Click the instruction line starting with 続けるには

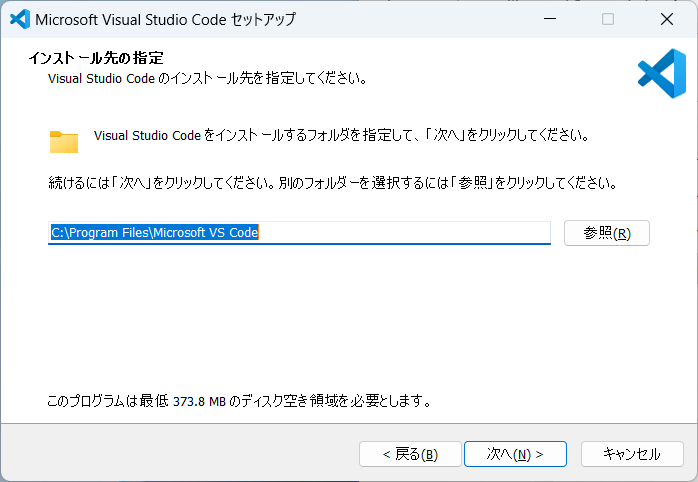tap(333, 182)
